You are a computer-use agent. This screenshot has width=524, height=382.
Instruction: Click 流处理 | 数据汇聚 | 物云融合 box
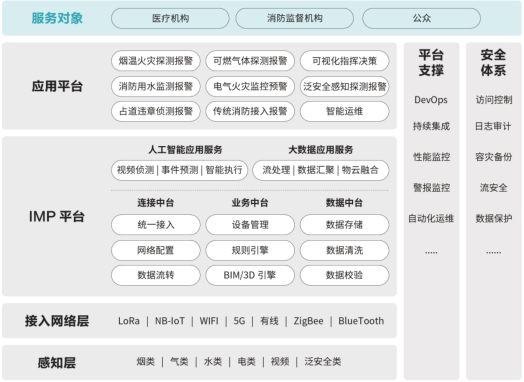pos(321,170)
